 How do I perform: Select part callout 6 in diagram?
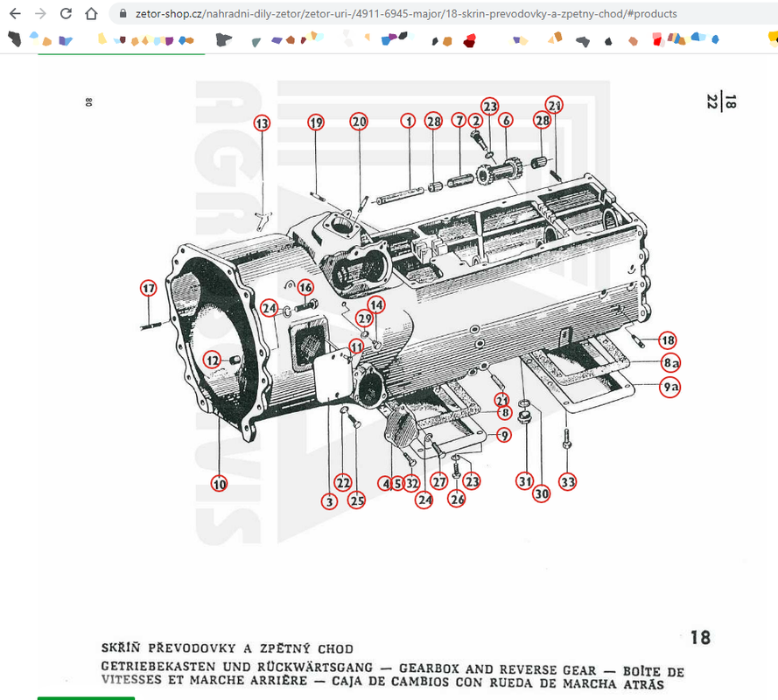click(x=506, y=120)
